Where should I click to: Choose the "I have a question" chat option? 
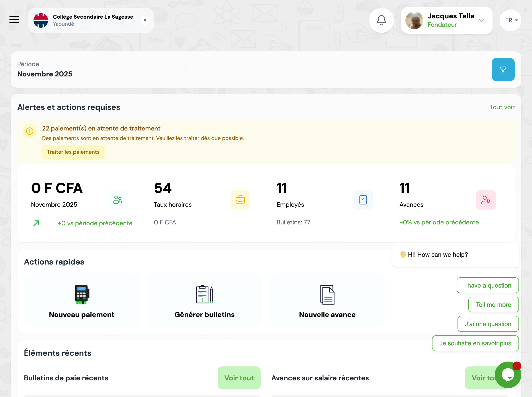point(487,285)
